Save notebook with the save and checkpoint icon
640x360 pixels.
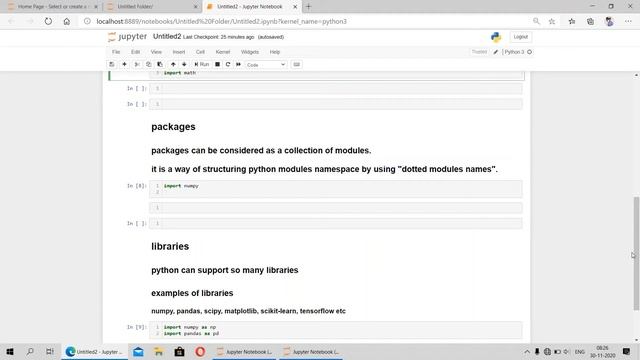click(111, 64)
